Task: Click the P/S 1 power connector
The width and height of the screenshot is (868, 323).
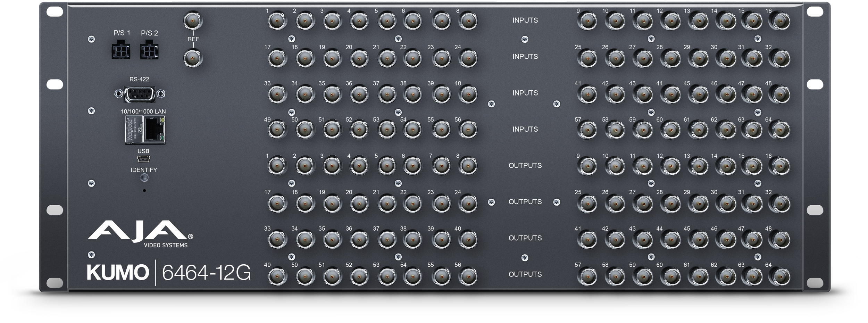Action: click(121, 50)
